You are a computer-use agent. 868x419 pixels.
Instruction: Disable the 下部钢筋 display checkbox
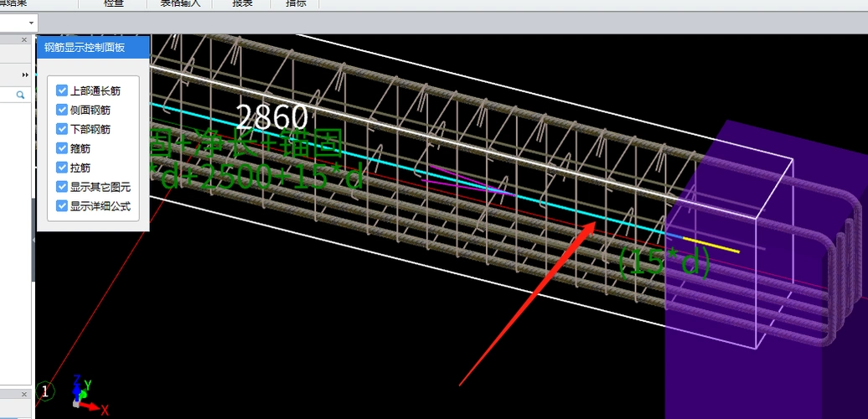click(62, 129)
